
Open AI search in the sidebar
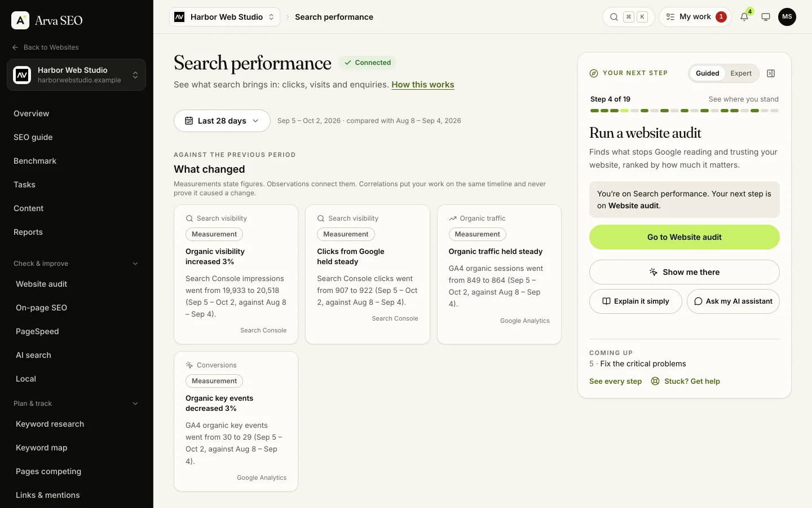[x=76, y=355]
